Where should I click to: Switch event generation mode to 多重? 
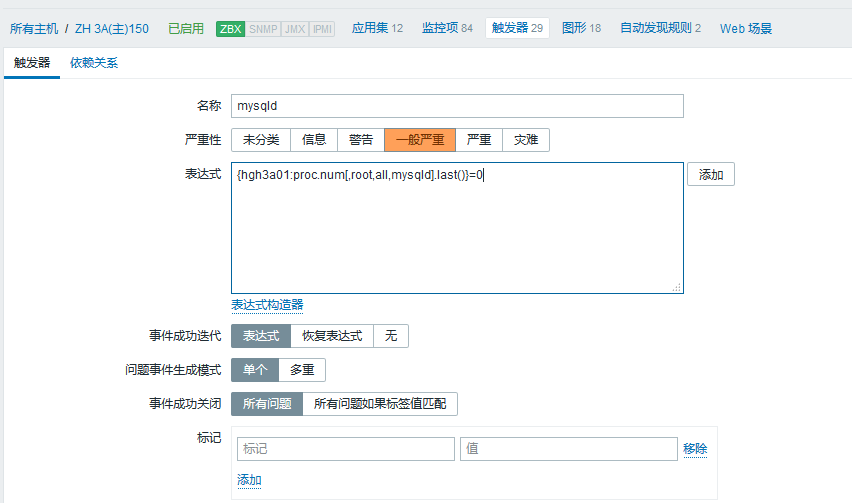point(302,370)
